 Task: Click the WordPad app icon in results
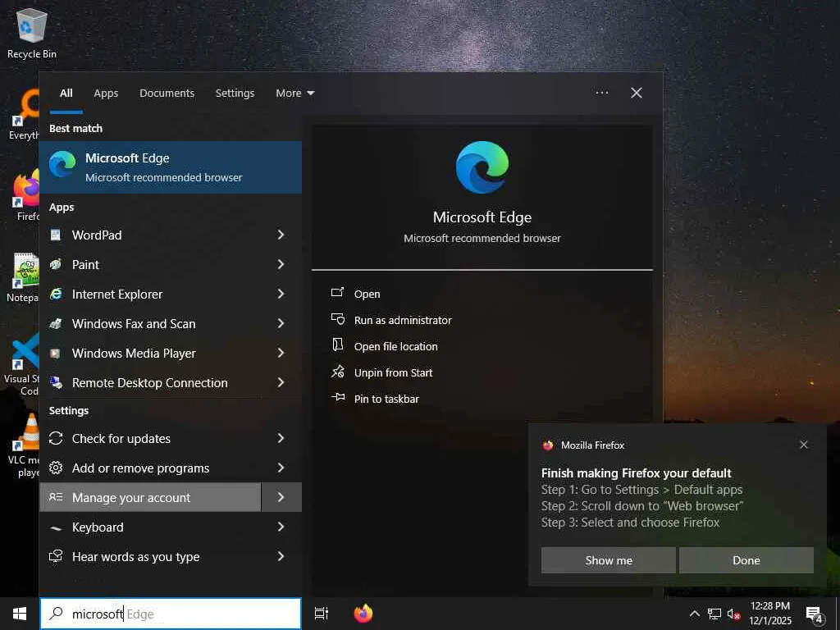[56, 235]
